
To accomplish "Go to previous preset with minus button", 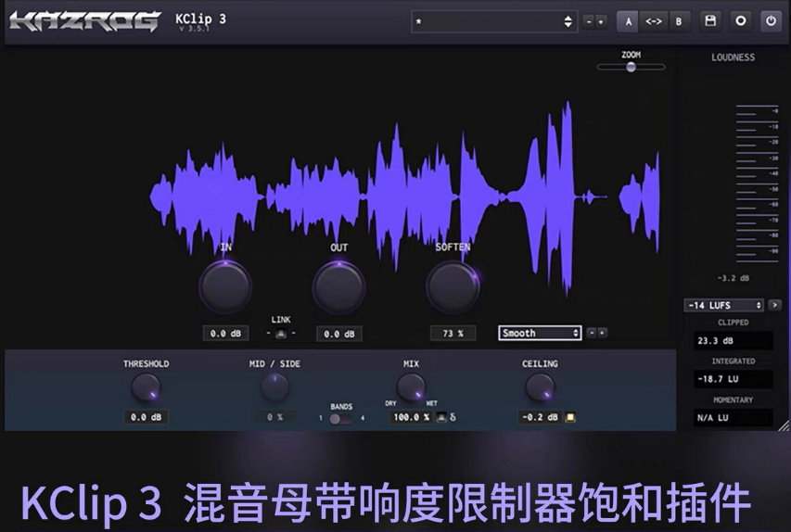I will 589,21.
